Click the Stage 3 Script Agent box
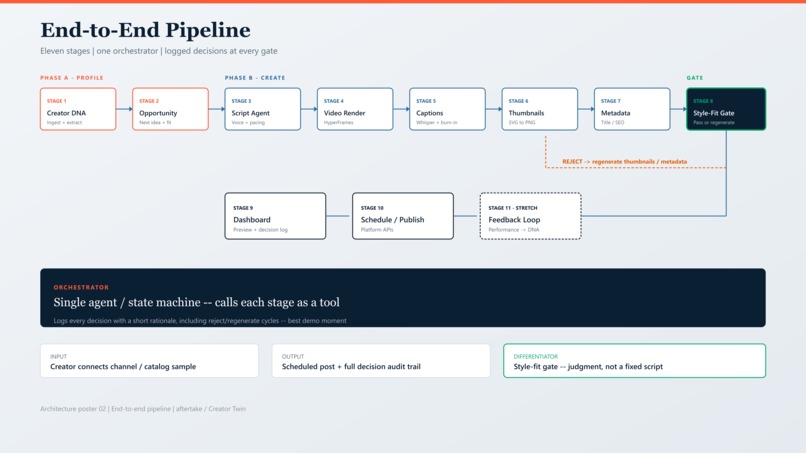 click(x=263, y=109)
